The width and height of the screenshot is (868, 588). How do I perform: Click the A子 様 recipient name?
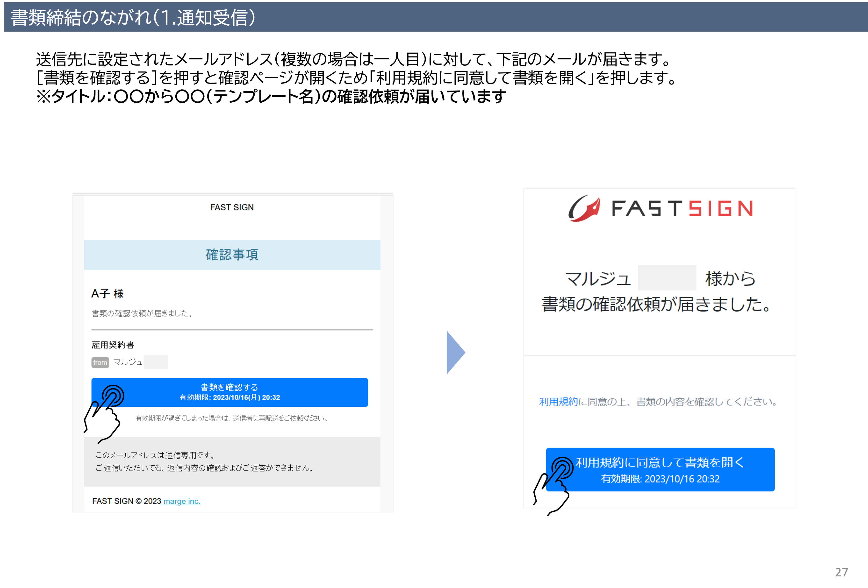tap(108, 294)
